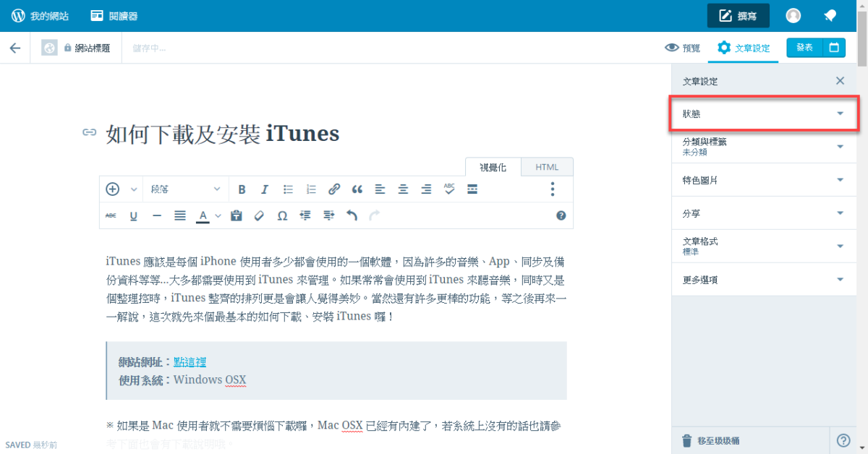Close the post settings sidebar
This screenshot has width=868, height=454.
(840, 81)
